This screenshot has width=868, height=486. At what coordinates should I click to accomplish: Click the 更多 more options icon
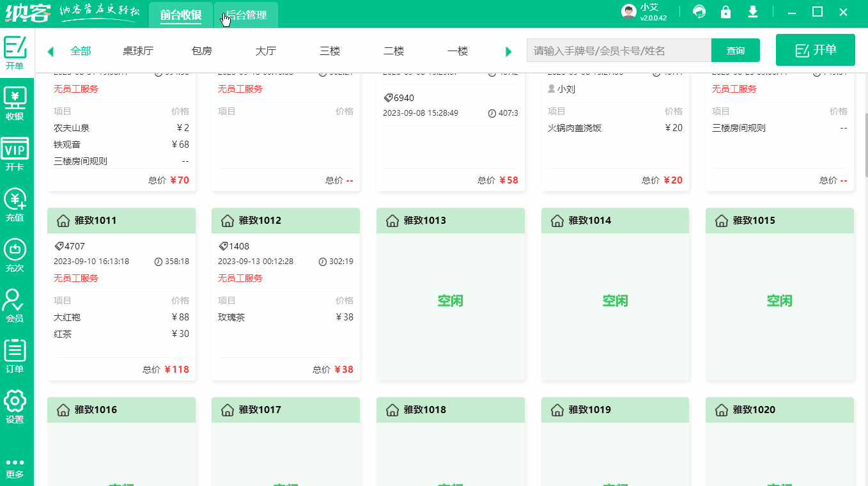[x=15, y=467]
